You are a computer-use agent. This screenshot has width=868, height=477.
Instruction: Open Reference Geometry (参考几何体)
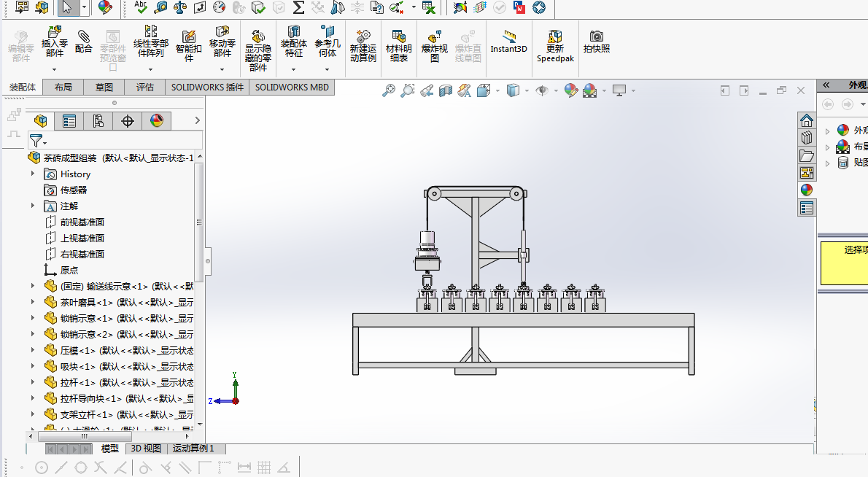click(x=328, y=42)
